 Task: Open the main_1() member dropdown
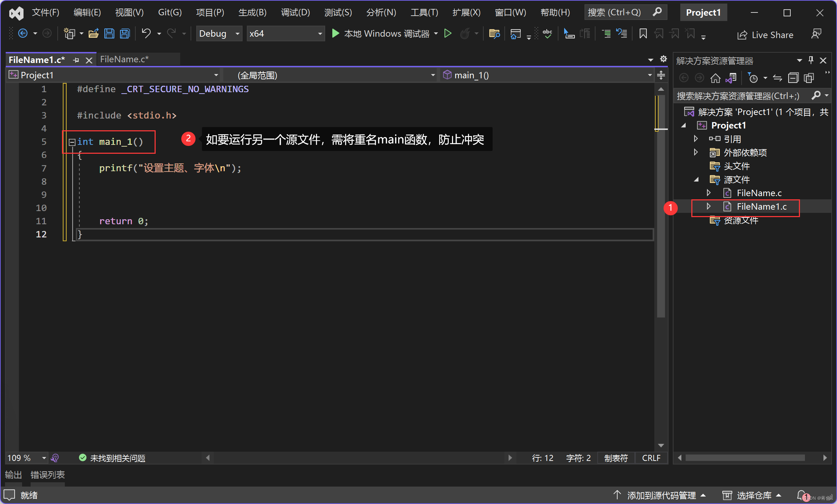547,75
